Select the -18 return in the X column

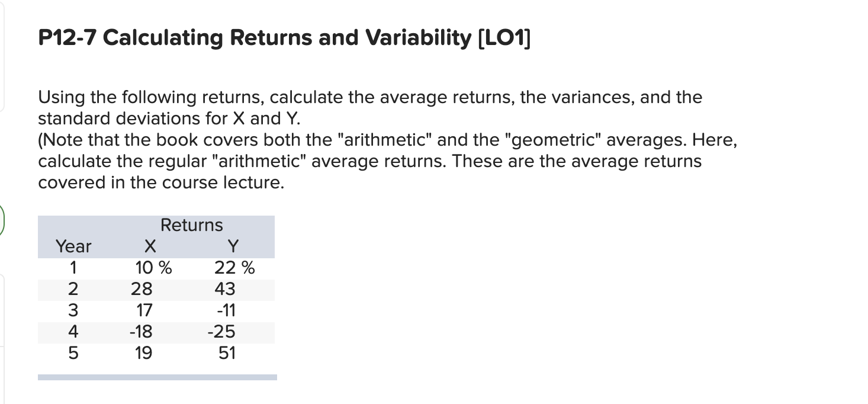point(141,332)
